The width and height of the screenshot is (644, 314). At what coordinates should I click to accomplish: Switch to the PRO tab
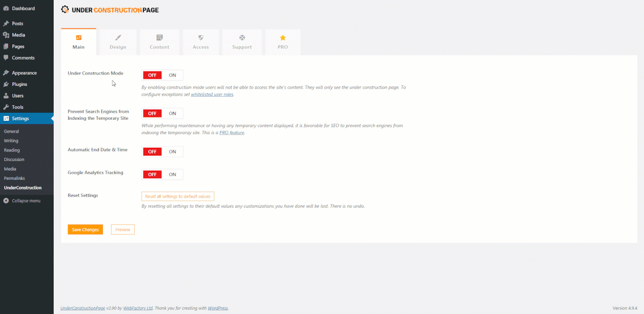(x=283, y=42)
